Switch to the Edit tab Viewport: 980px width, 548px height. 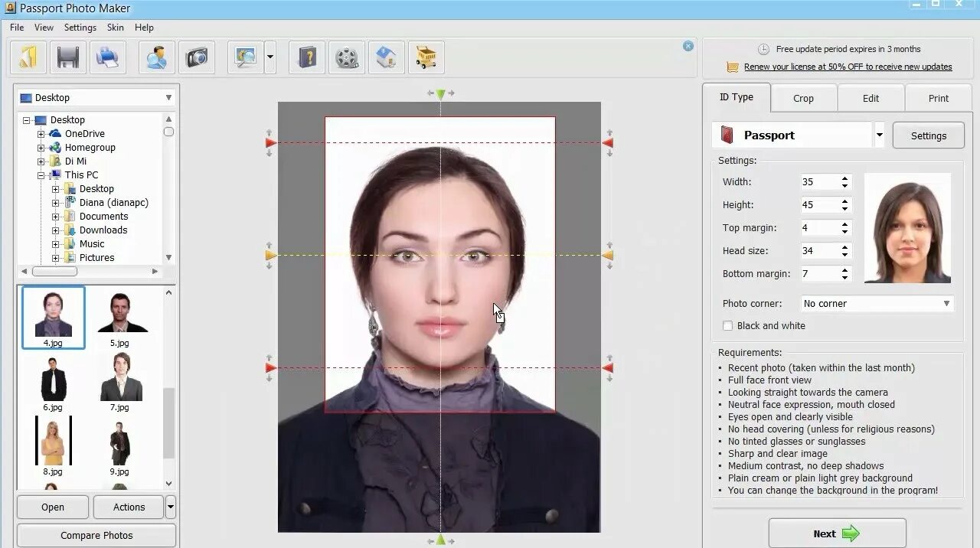click(x=871, y=98)
